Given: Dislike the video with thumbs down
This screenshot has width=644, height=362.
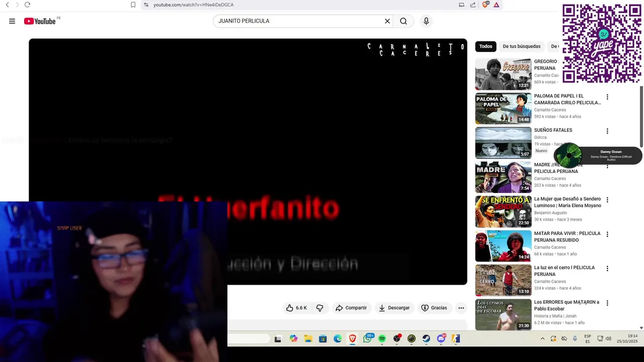Looking at the screenshot, I should click(x=319, y=308).
